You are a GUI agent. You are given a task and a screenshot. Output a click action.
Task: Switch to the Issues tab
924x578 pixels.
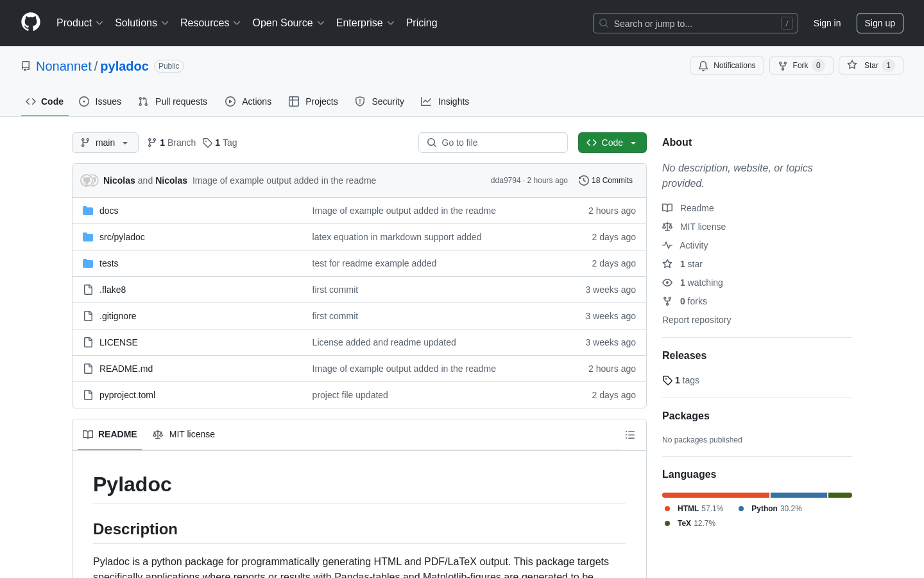100,101
